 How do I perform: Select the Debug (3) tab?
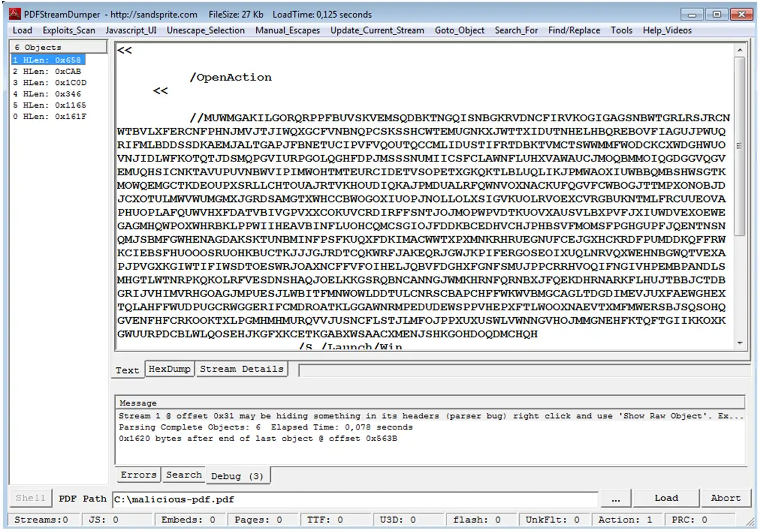point(237,476)
